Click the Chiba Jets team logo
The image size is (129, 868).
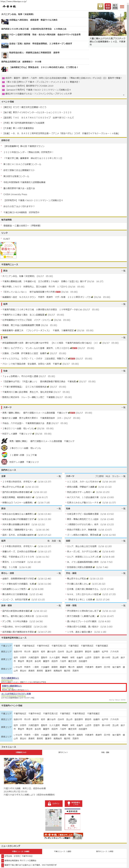4,462
